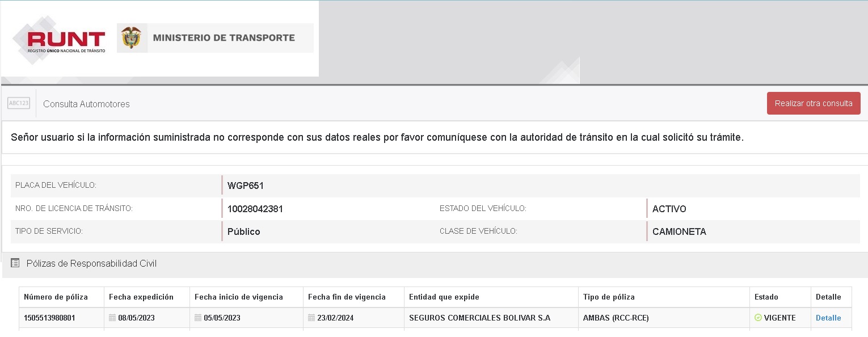Click the RUNT logo
The height and width of the screenshot is (337, 868).
tap(65, 40)
